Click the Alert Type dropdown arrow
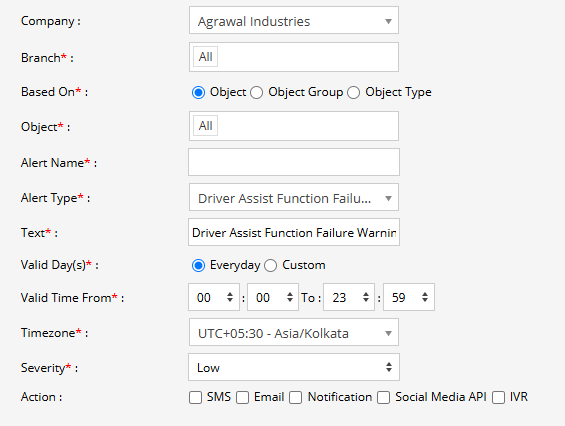 coord(388,198)
